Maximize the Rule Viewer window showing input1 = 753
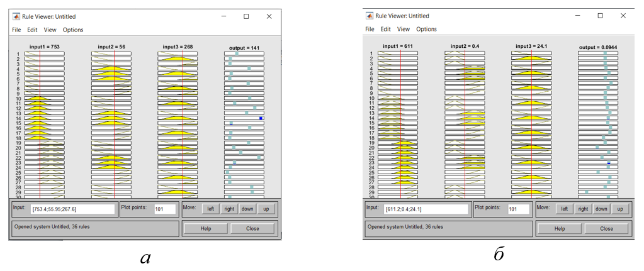644x271 pixels. coord(246,16)
